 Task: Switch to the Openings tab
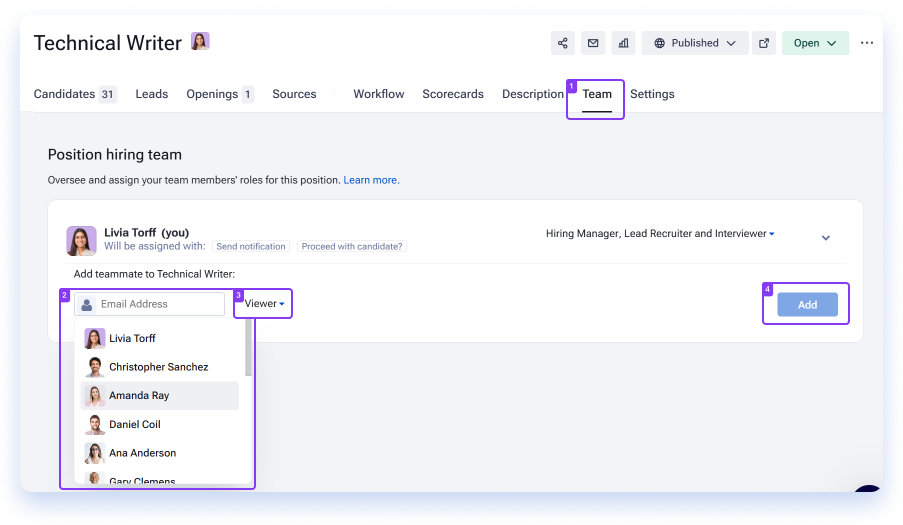click(x=220, y=94)
